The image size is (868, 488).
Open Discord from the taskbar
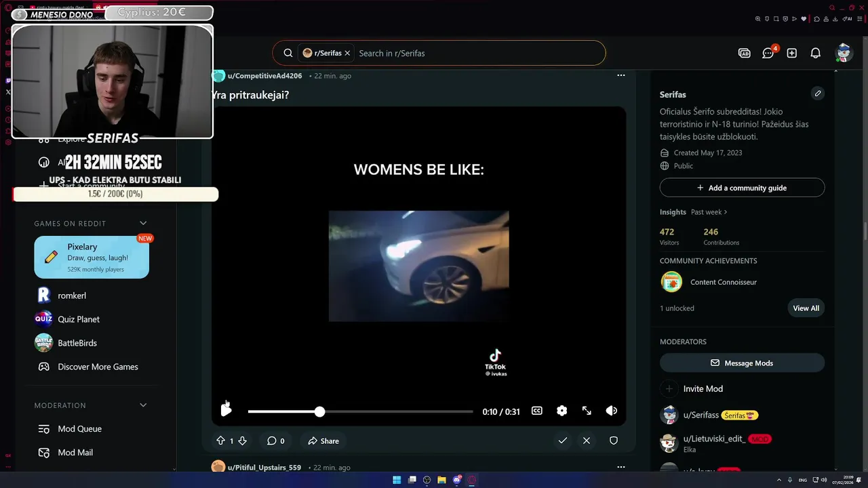[x=457, y=480]
